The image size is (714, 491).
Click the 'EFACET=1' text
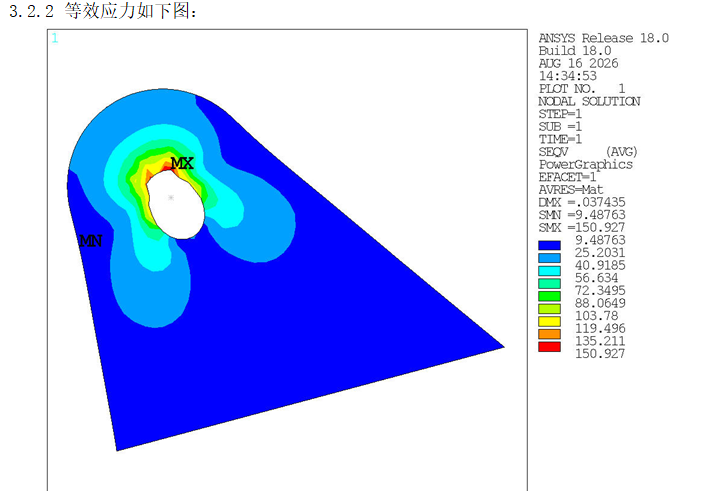567,177
